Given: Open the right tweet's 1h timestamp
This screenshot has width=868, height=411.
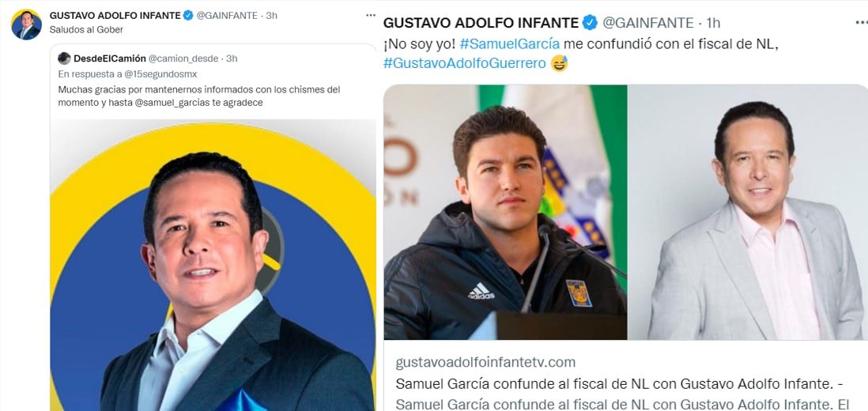Looking at the screenshot, I should click(713, 23).
